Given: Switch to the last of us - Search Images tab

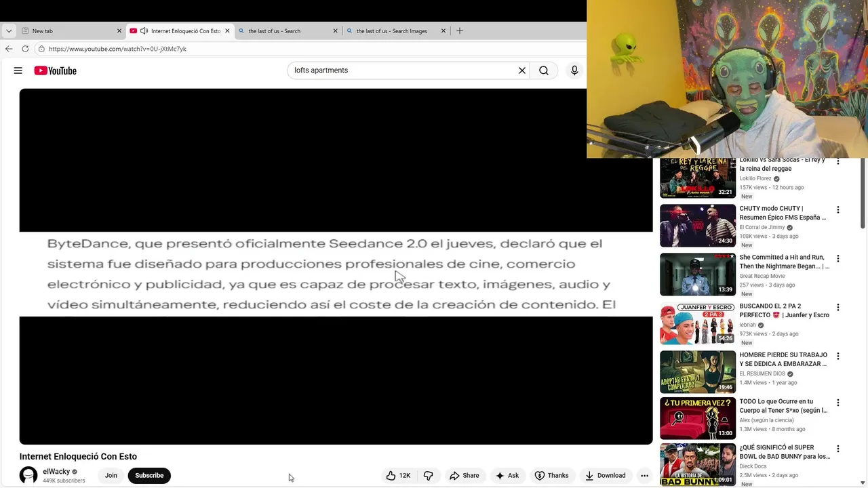Looking at the screenshot, I should point(396,30).
